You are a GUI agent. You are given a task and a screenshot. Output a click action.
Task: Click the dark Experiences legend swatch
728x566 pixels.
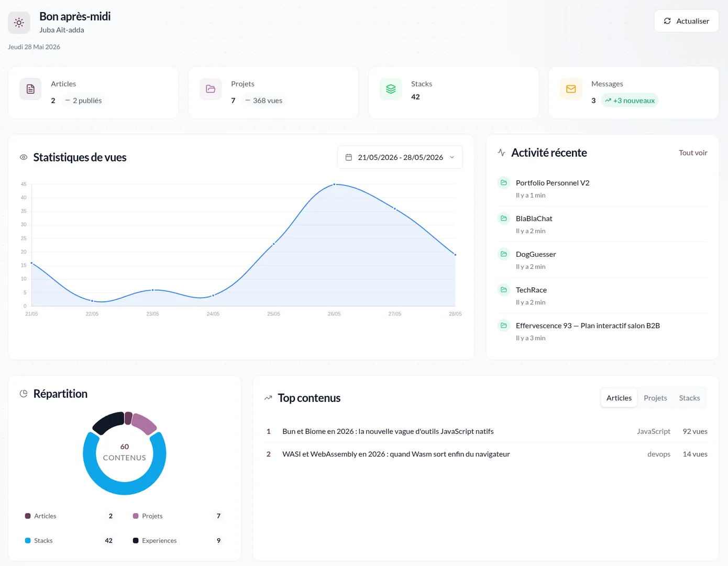136,540
